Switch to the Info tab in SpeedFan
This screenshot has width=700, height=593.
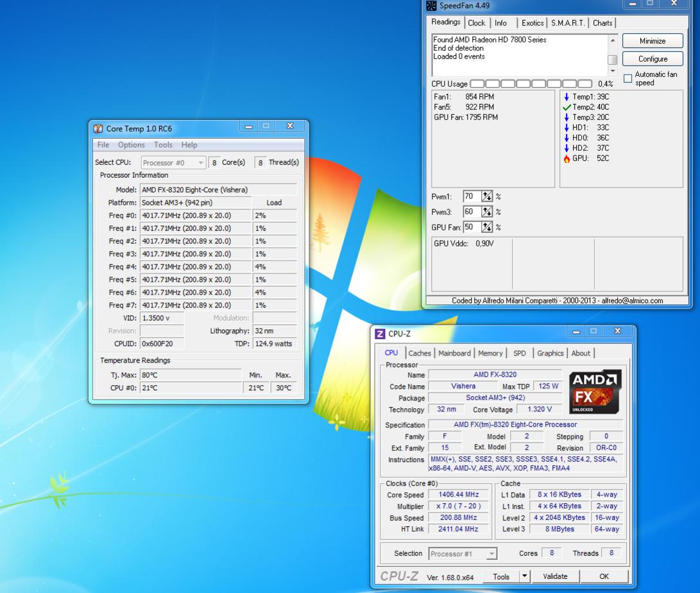pos(501,22)
